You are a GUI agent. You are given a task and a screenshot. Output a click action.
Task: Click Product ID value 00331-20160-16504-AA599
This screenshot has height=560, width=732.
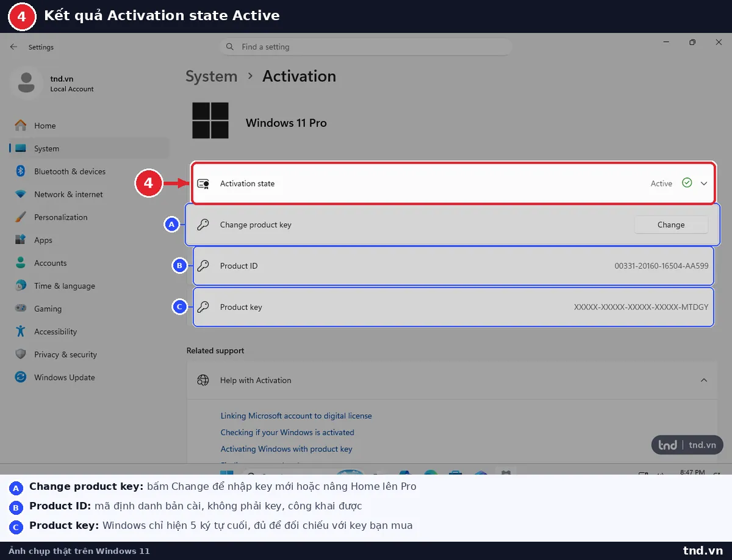pos(661,266)
